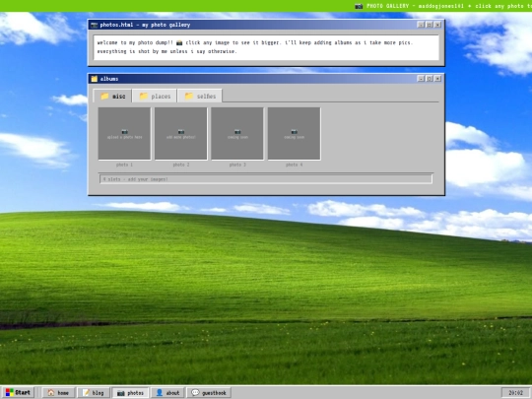The height and width of the screenshot is (399, 532).
Task: Click the 'photo 4' caption text
Action: click(295, 165)
